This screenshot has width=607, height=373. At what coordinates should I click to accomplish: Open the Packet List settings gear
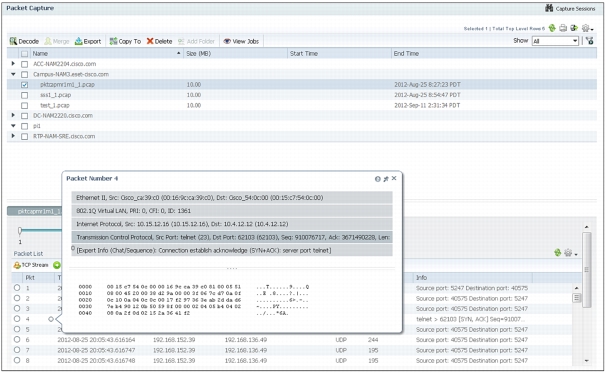[570, 253]
